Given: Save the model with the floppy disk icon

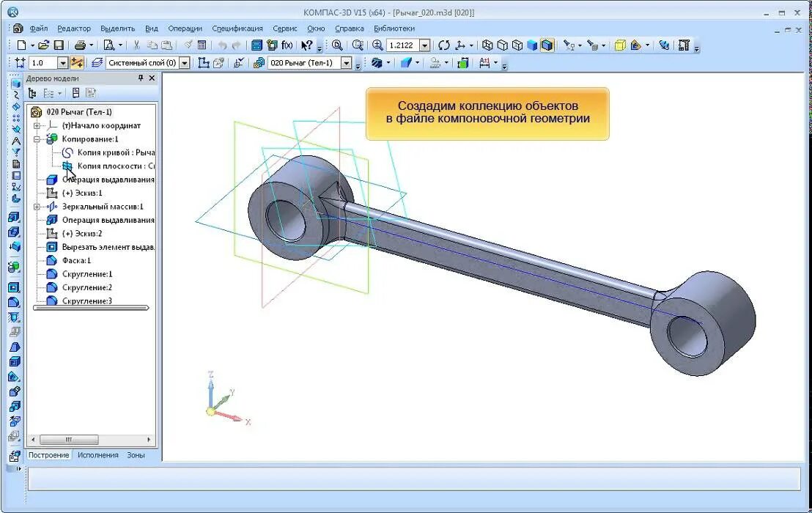Looking at the screenshot, I should pyautogui.click(x=59, y=45).
